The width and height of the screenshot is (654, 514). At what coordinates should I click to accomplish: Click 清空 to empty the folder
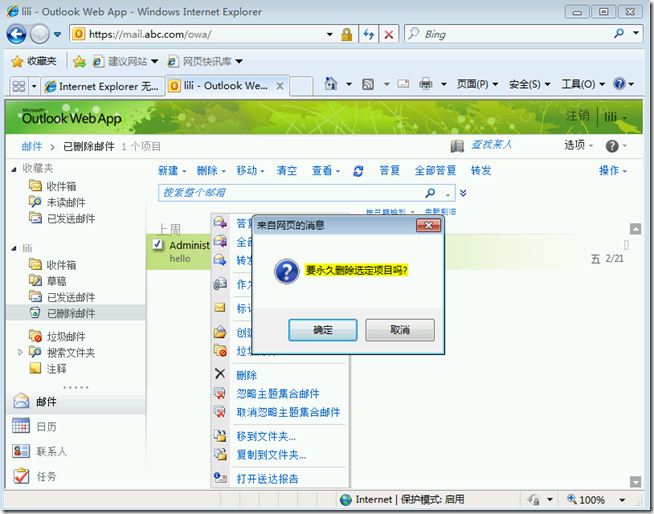point(287,171)
